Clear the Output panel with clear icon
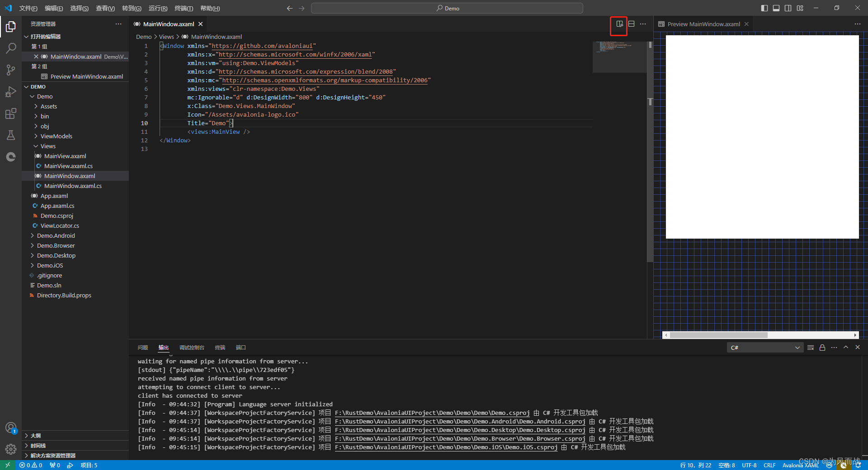The width and height of the screenshot is (868, 470). 811,348
